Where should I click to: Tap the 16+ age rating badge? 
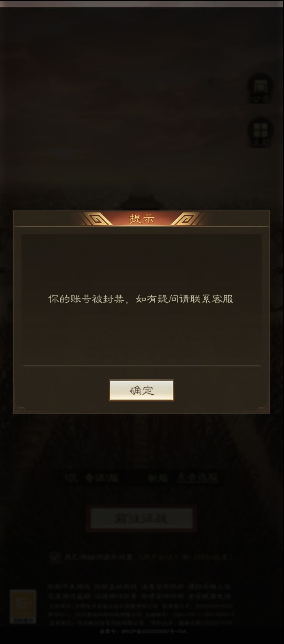click(x=23, y=607)
